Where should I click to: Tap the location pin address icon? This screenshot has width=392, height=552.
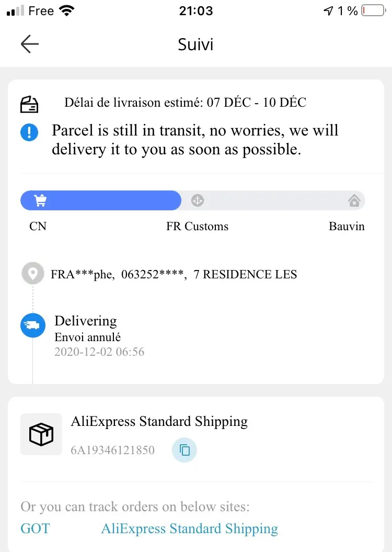coord(33,274)
